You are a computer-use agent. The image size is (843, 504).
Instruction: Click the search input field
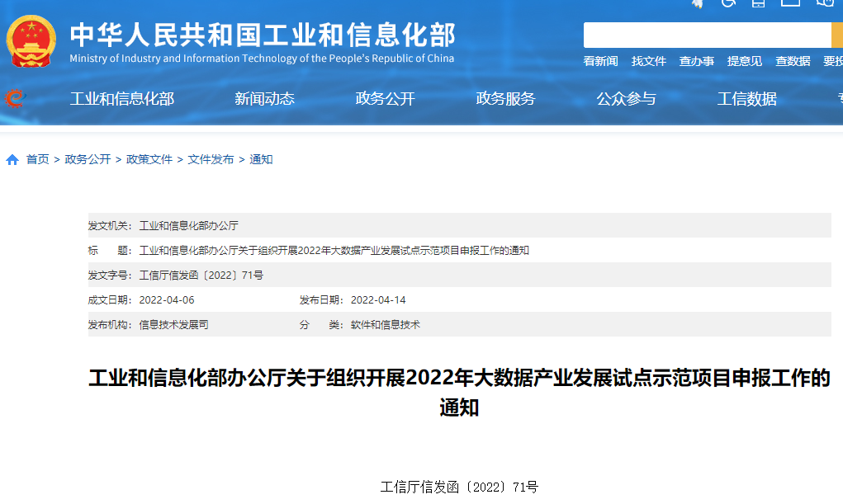tap(706, 34)
